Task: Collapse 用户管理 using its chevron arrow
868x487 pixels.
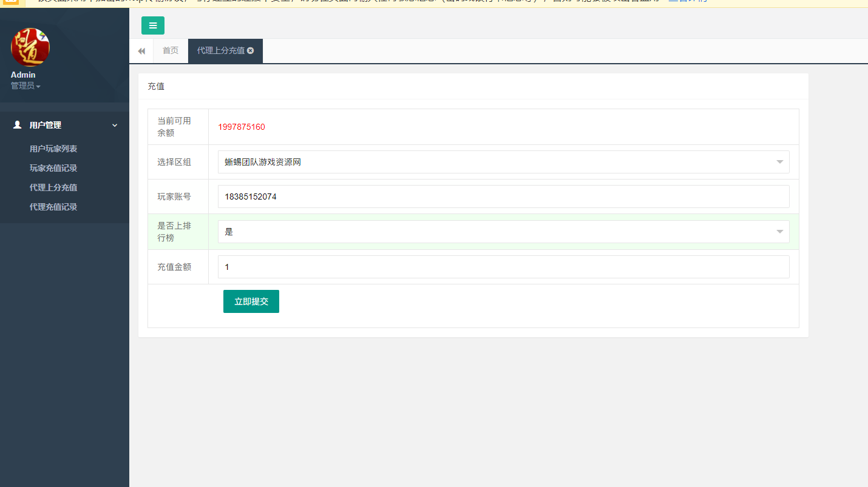Action: pos(115,125)
